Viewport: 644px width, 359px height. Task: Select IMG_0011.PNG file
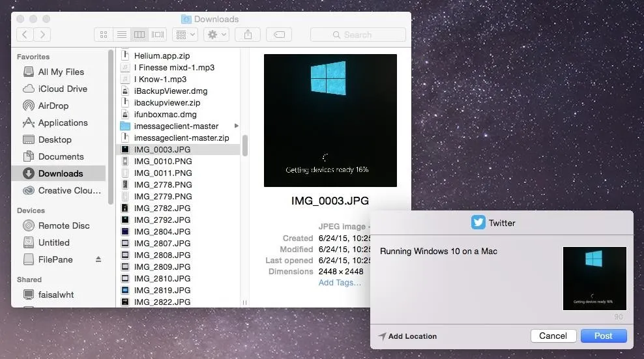click(179, 173)
